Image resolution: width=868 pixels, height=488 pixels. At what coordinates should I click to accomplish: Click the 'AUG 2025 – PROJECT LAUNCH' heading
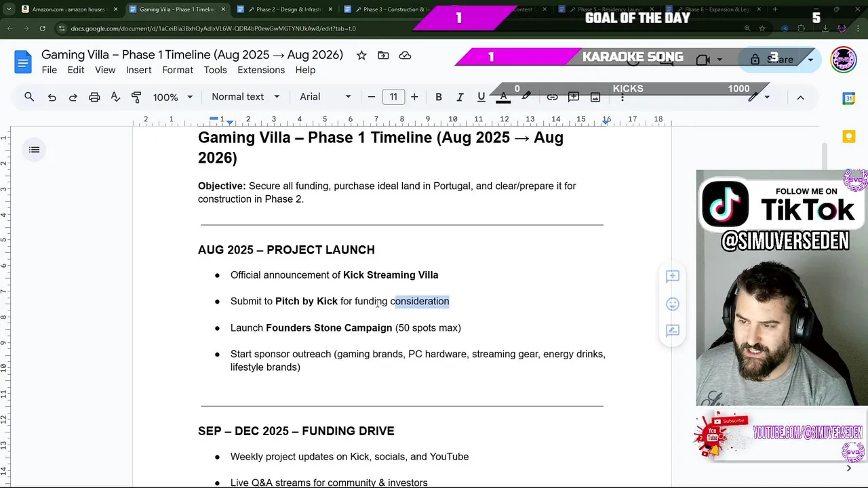[286, 250]
